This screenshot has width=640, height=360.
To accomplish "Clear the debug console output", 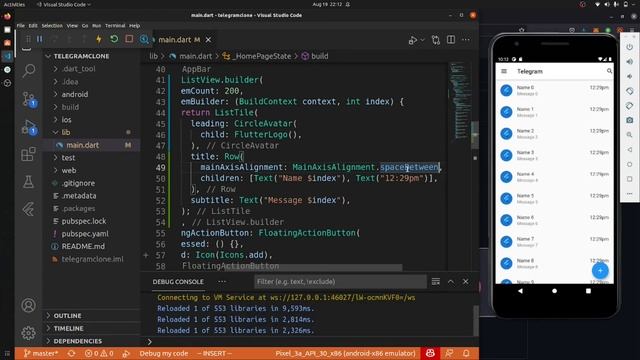I will [x=436, y=282].
